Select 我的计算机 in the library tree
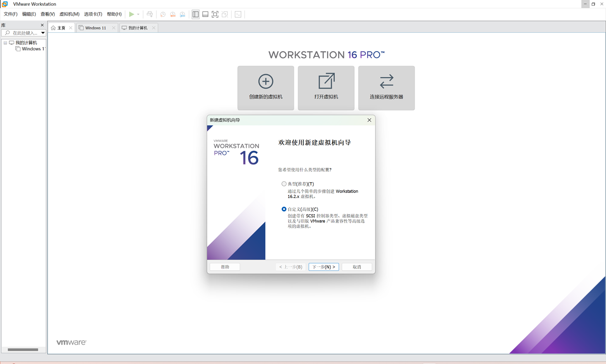 click(26, 43)
